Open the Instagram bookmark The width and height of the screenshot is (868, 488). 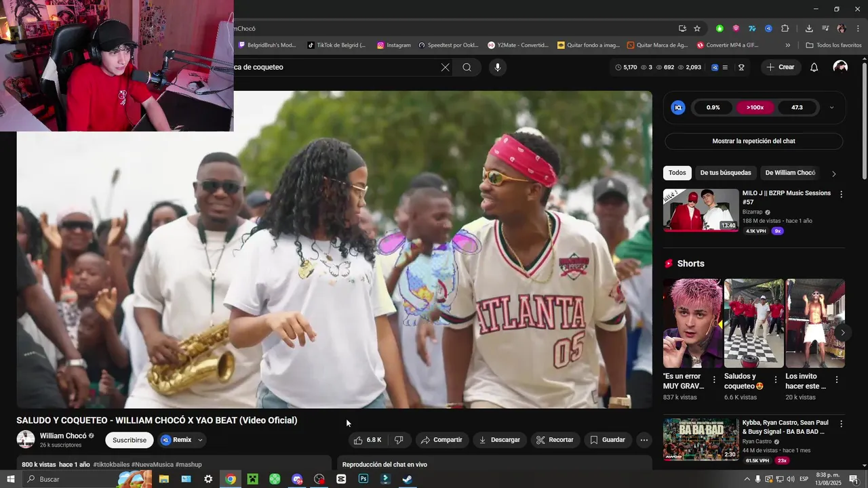point(394,45)
